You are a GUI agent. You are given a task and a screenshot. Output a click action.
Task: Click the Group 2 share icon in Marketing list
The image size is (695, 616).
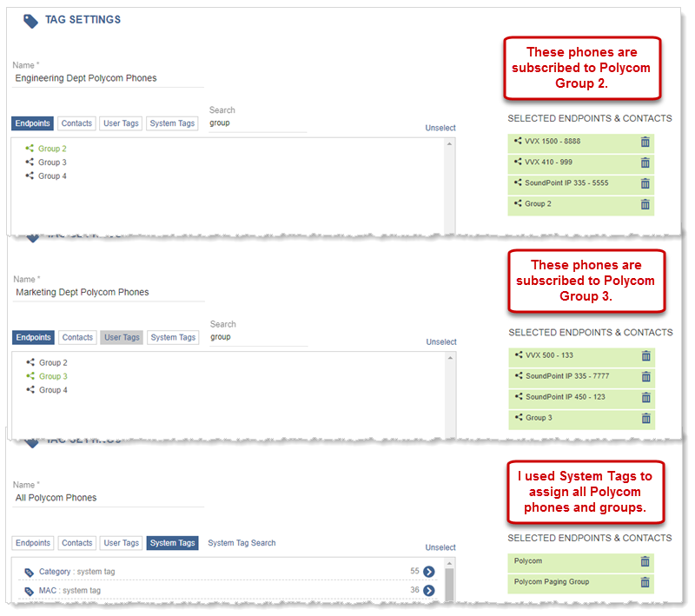pyautogui.click(x=30, y=362)
